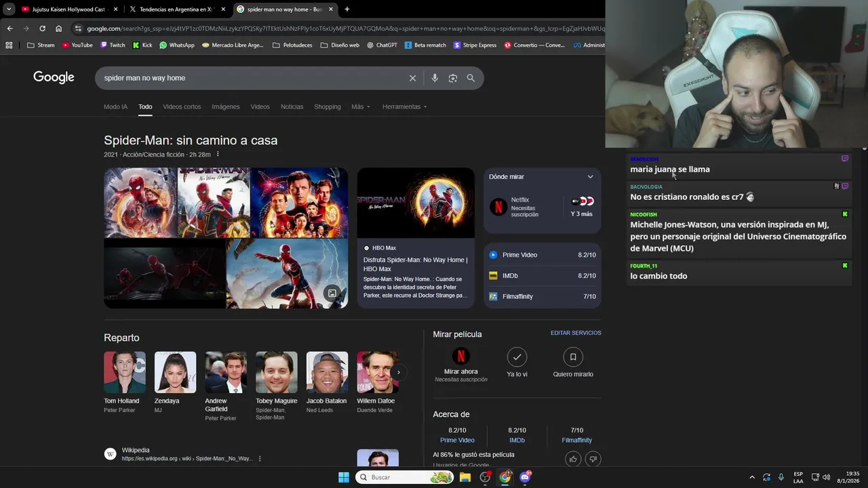Open the Spider-Man trailer video thumbnail

coord(416,203)
